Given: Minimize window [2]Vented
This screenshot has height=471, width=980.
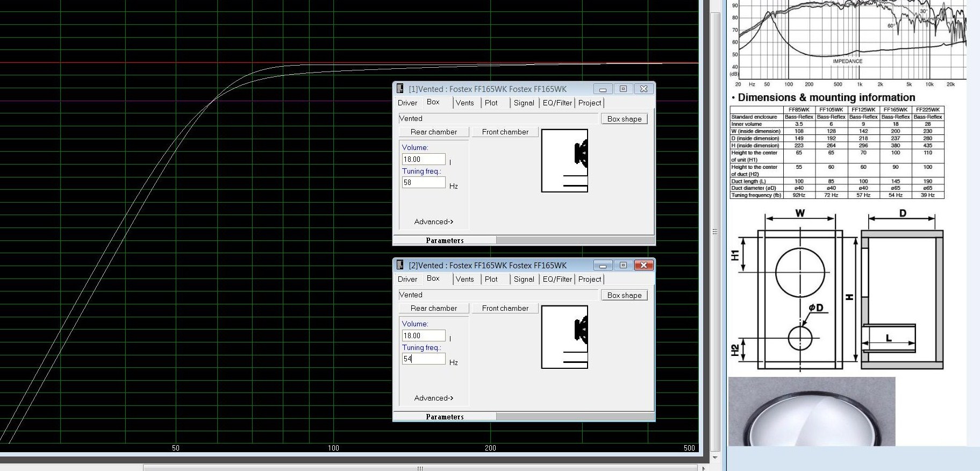Looking at the screenshot, I should pyautogui.click(x=603, y=265).
